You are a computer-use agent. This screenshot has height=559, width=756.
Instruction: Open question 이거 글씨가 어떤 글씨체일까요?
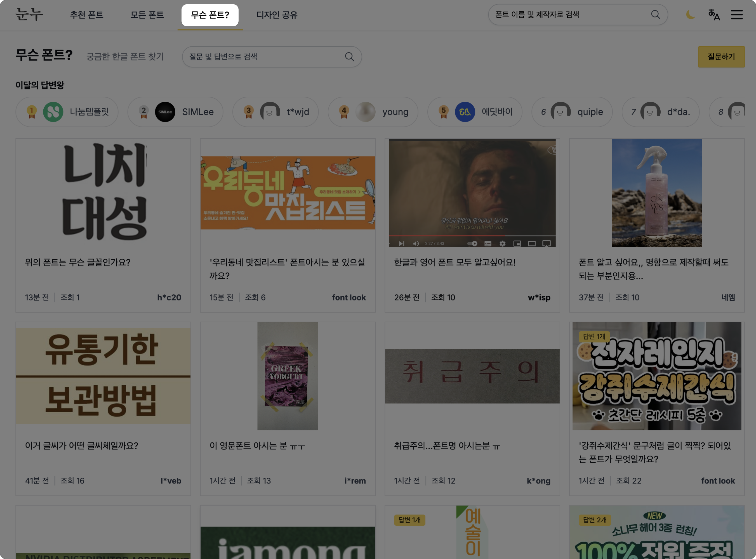tap(82, 446)
